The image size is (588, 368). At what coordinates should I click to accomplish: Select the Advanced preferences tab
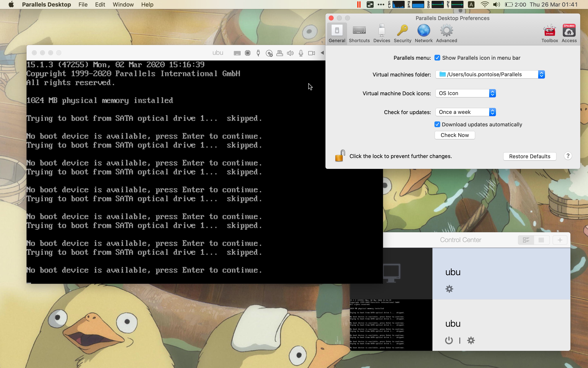coord(446,34)
